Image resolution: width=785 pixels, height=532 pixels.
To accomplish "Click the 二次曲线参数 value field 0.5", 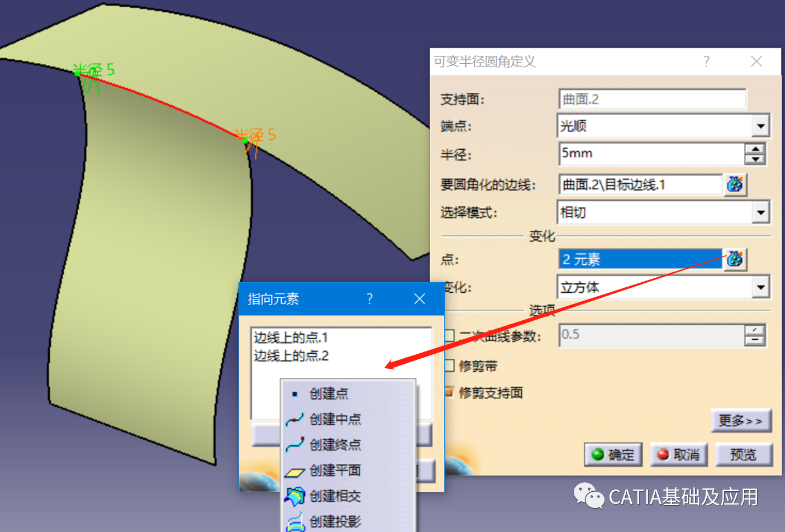I will click(x=652, y=335).
